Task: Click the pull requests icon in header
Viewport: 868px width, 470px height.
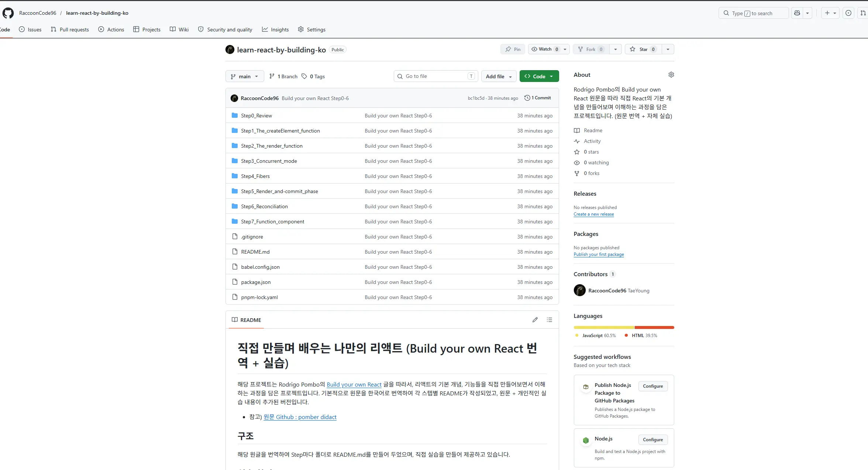Action: [x=863, y=13]
